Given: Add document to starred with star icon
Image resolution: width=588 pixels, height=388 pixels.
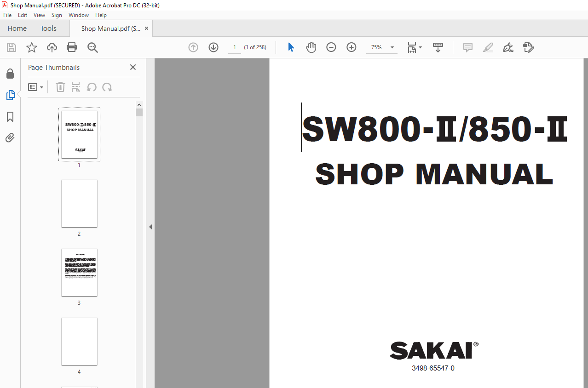Looking at the screenshot, I should point(32,47).
